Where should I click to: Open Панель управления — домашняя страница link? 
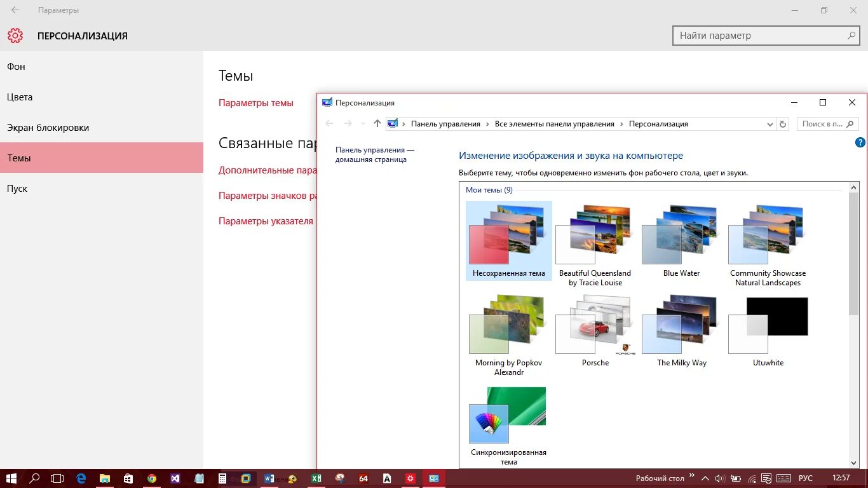click(x=375, y=154)
